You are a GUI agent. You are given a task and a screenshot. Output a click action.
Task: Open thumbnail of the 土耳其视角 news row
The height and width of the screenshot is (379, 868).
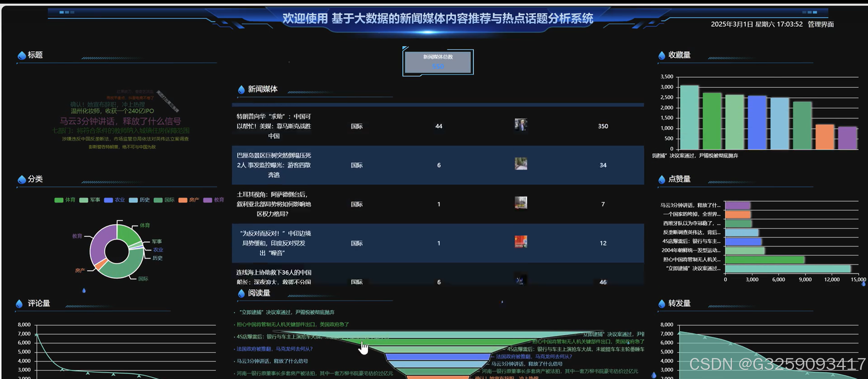521,203
